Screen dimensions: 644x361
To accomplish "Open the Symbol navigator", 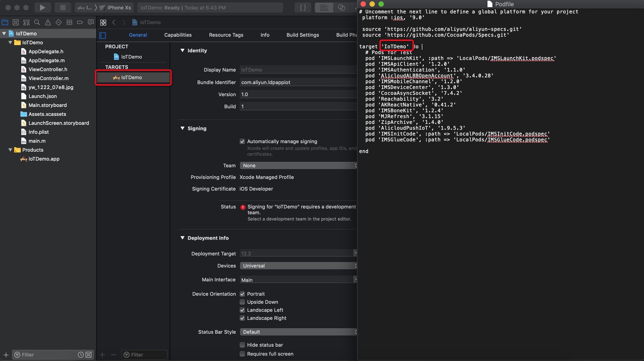I will [x=26, y=22].
